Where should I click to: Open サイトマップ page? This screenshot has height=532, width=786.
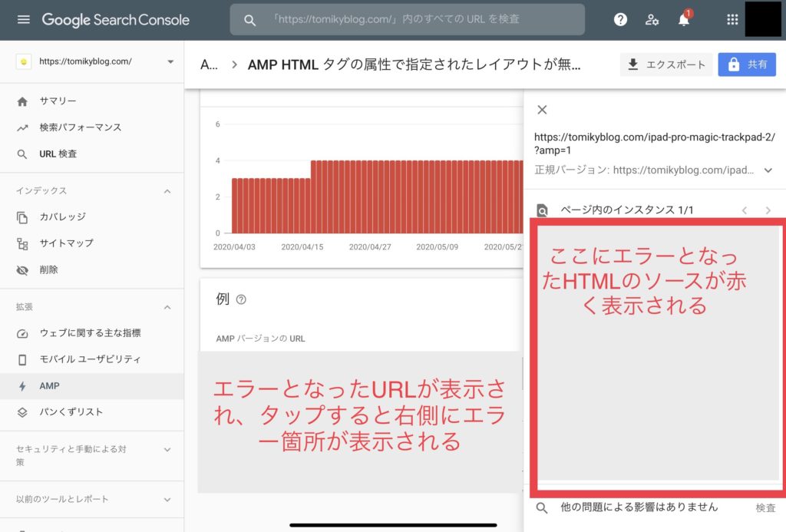click(x=92, y=243)
